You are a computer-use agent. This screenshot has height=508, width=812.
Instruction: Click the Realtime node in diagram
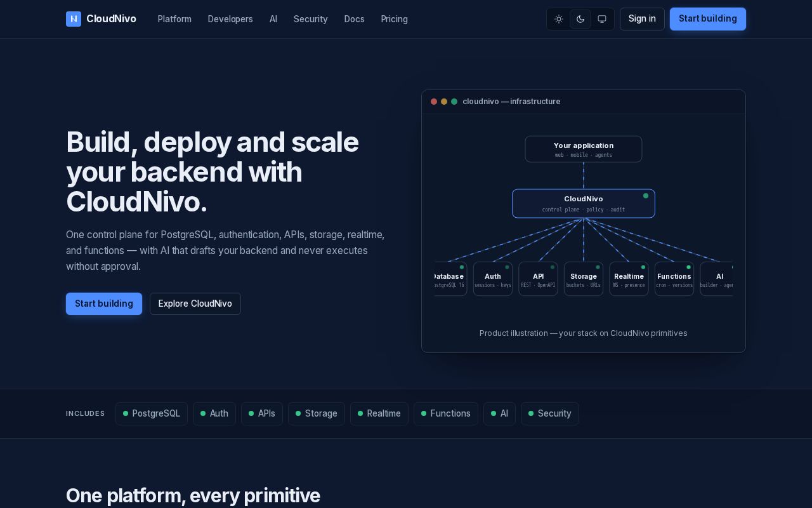click(629, 279)
